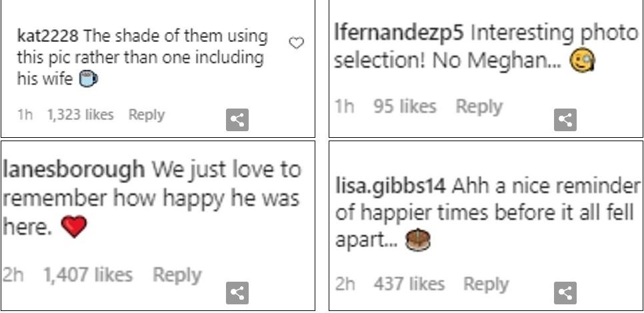The width and height of the screenshot is (644, 313).
Task: View the 1,407 likes count
Action: [88, 274]
